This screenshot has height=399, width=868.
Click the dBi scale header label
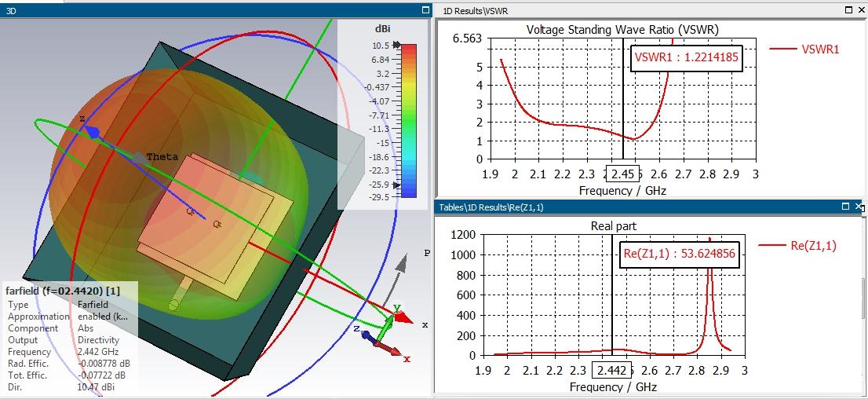[x=382, y=29]
